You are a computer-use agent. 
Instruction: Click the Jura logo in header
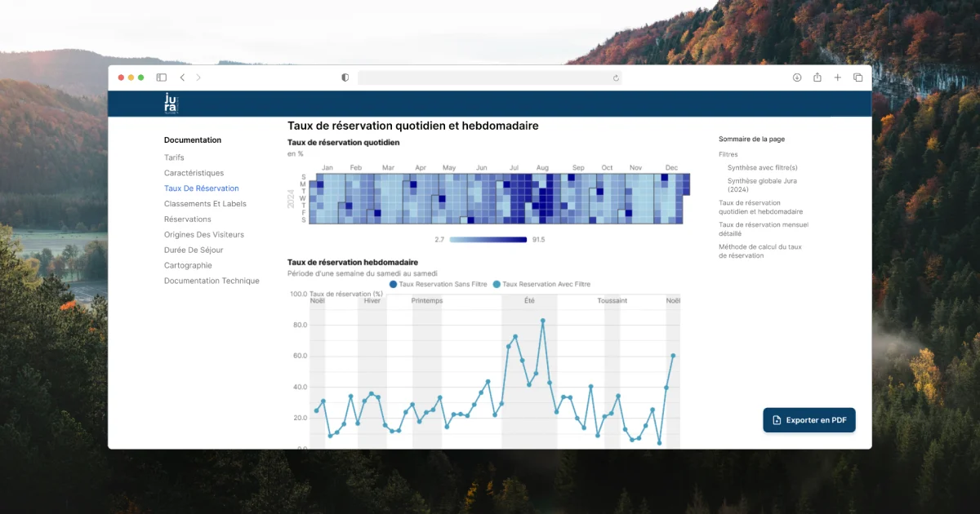pyautogui.click(x=171, y=103)
